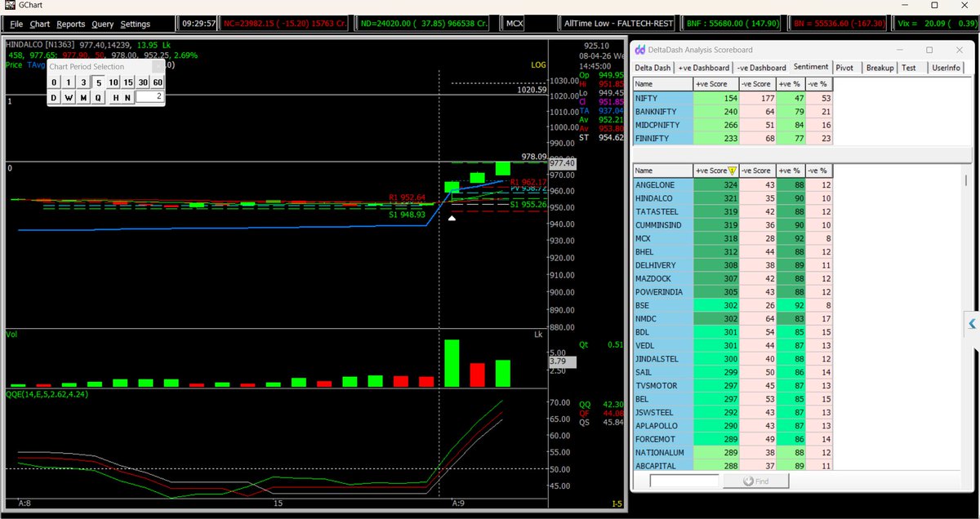Select the MCX row in scoreboard
This screenshot has width=980, height=519.
click(733, 238)
